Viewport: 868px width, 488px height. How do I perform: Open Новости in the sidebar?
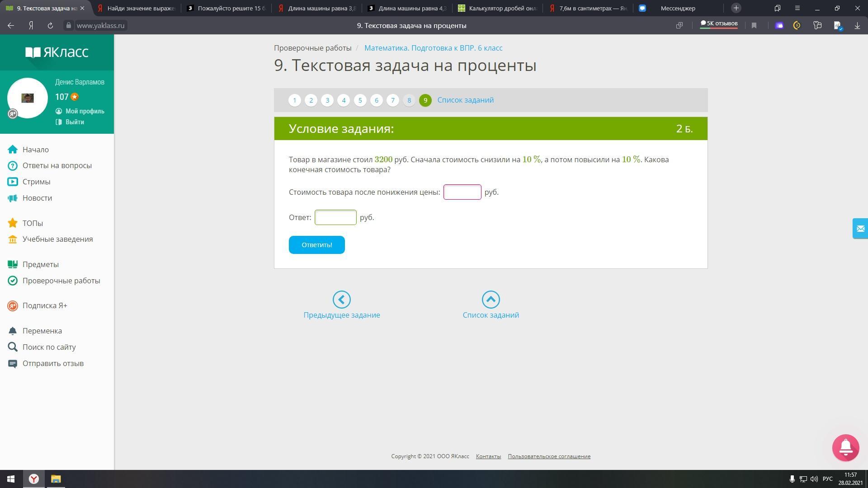pos(30,198)
